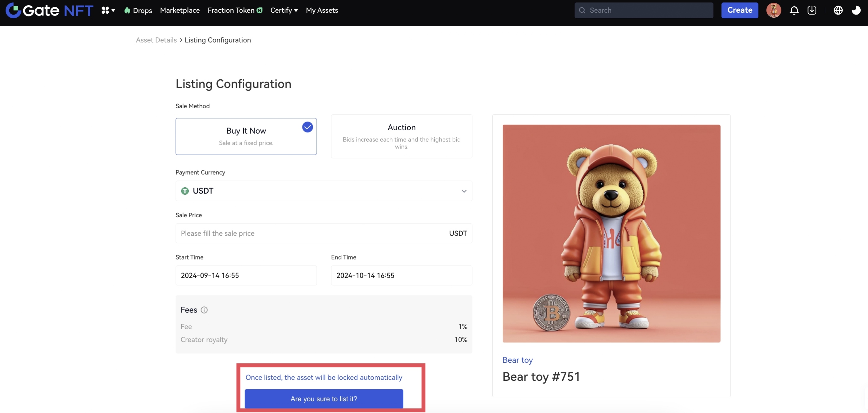Image resolution: width=868 pixels, height=413 pixels.
Task: Click the Buy It Now blue checkmark
Action: [307, 127]
